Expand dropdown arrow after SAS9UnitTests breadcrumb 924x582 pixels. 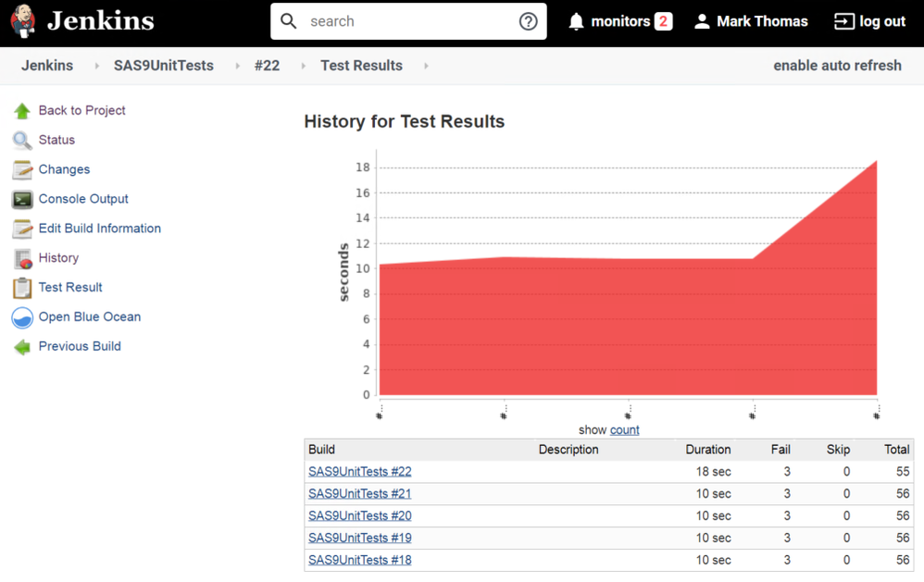[x=238, y=66]
